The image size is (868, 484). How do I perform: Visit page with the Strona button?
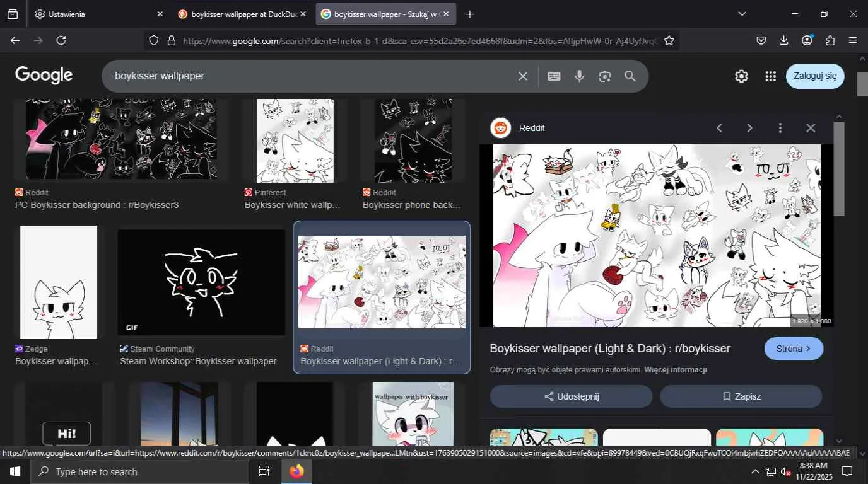tap(794, 349)
